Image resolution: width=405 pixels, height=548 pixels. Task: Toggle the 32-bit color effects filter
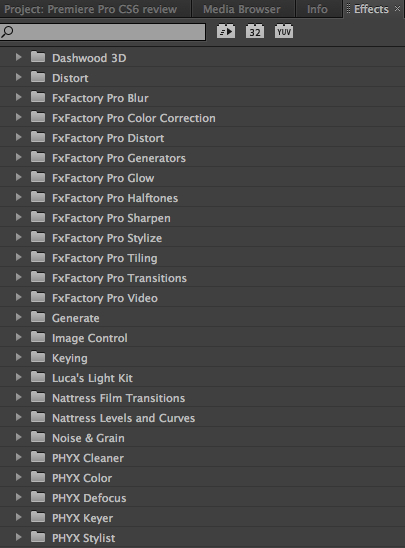click(255, 32)
